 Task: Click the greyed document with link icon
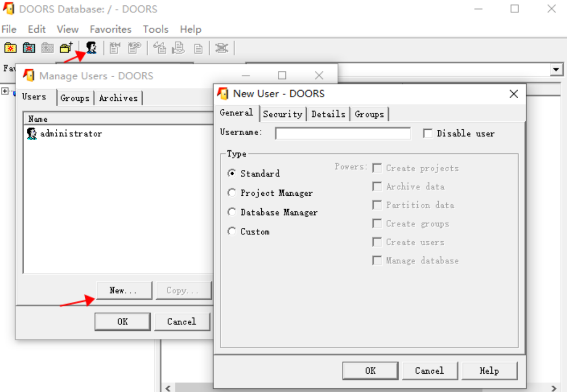(x=135, y=48)
